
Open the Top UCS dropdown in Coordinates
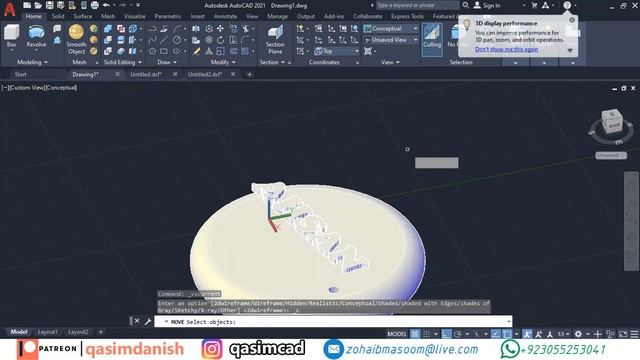click(337, 51)
